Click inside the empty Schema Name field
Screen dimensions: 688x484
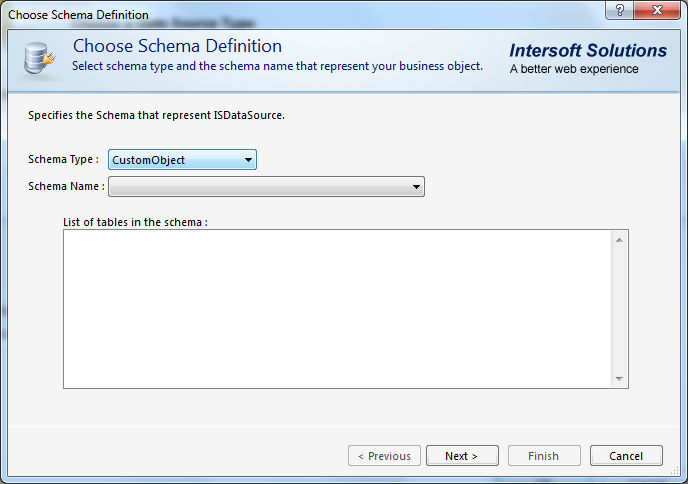258,187
